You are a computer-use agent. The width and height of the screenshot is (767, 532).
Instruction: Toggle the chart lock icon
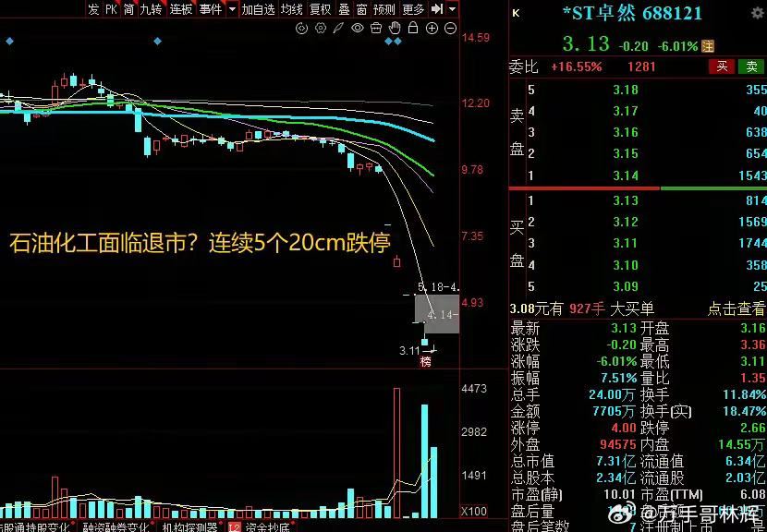point(413,29)
